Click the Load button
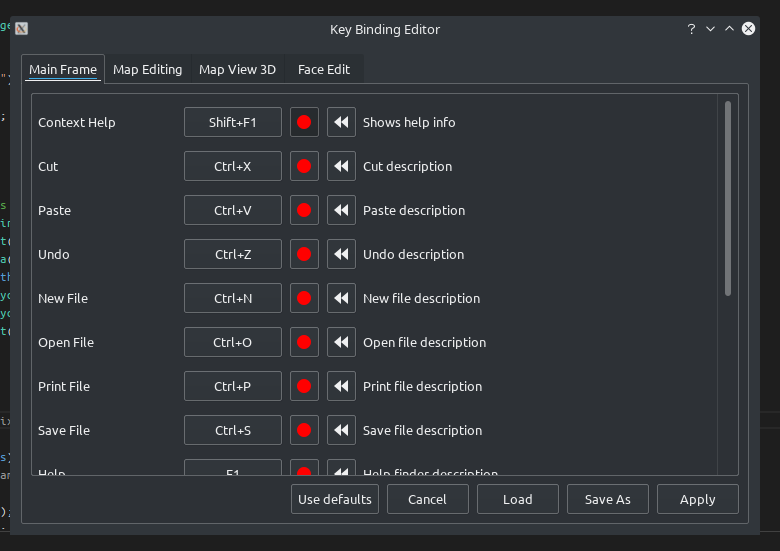The width and height of the screenshot is (780, 551). [518, 499]
